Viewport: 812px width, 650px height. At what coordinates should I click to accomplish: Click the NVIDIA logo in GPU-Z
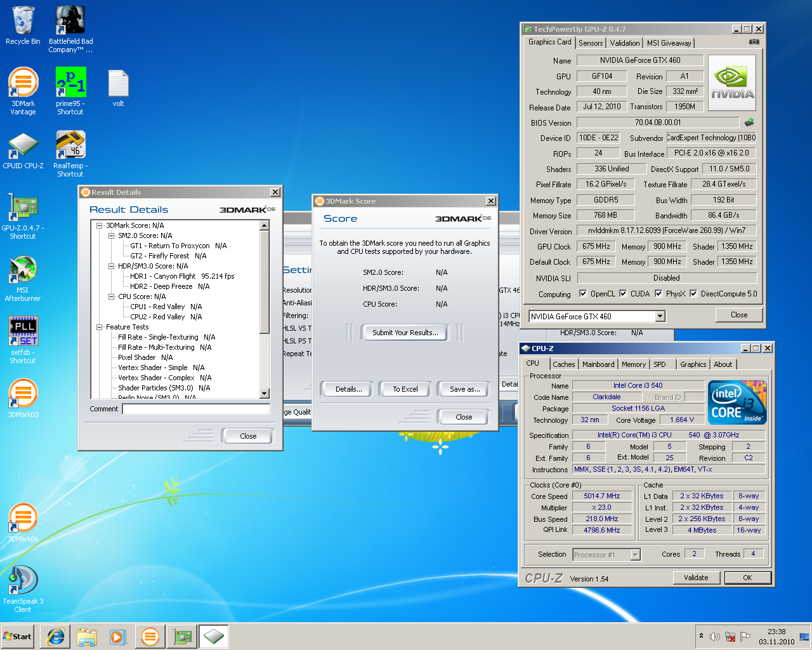(732, 83)
